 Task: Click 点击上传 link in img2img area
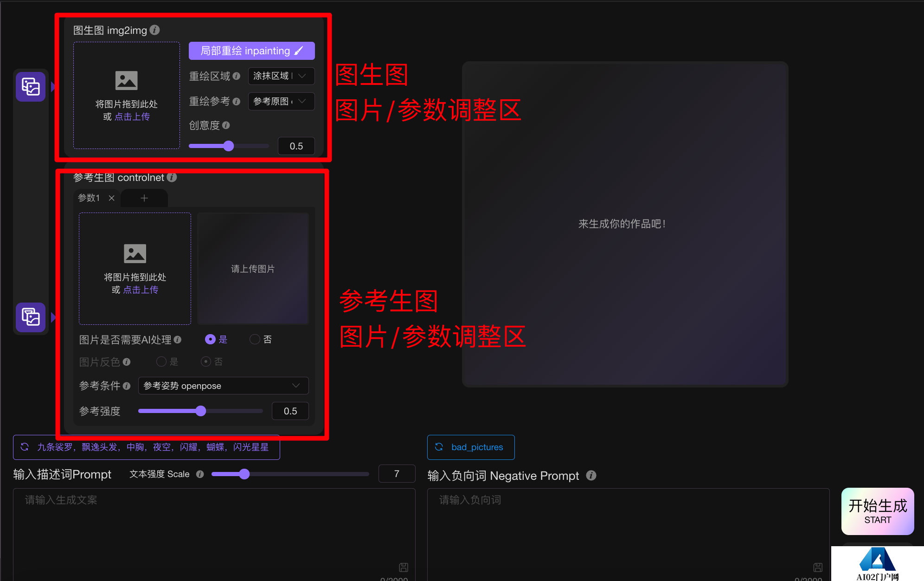132,116
